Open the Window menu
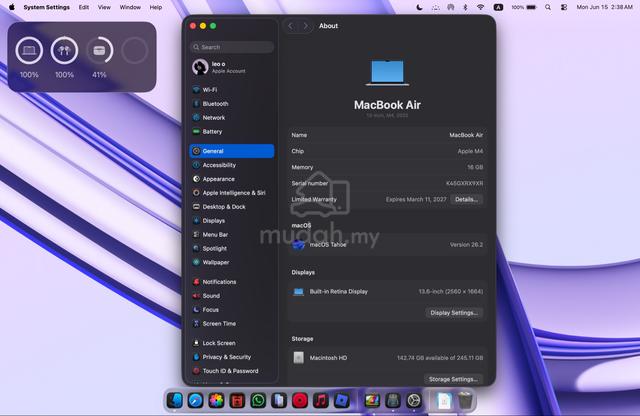Viewport: 640px width, 416px height. (130, 7)
